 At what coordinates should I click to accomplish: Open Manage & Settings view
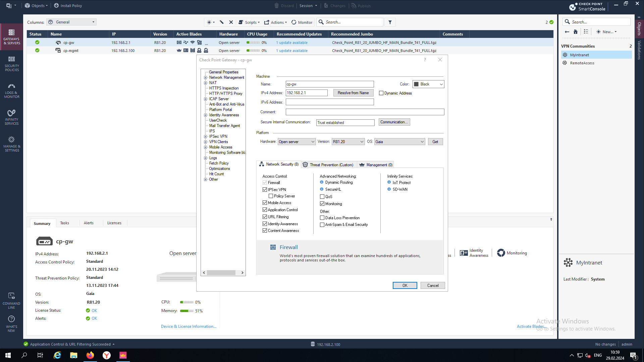coord(12,144)
